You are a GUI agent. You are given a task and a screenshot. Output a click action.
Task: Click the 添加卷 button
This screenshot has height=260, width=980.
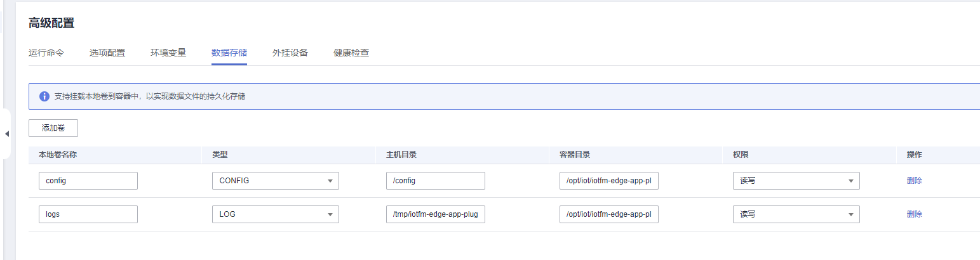tap(53, 127)
